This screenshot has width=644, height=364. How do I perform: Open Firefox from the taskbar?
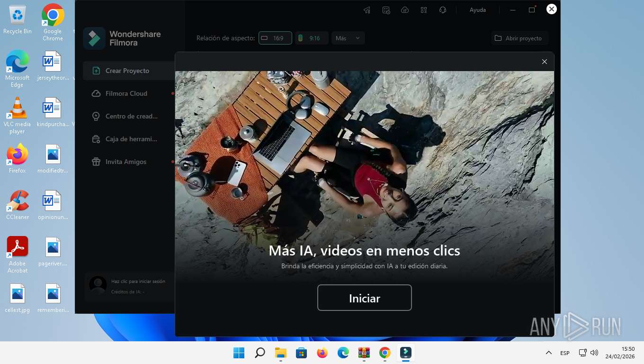coord(322,353)
